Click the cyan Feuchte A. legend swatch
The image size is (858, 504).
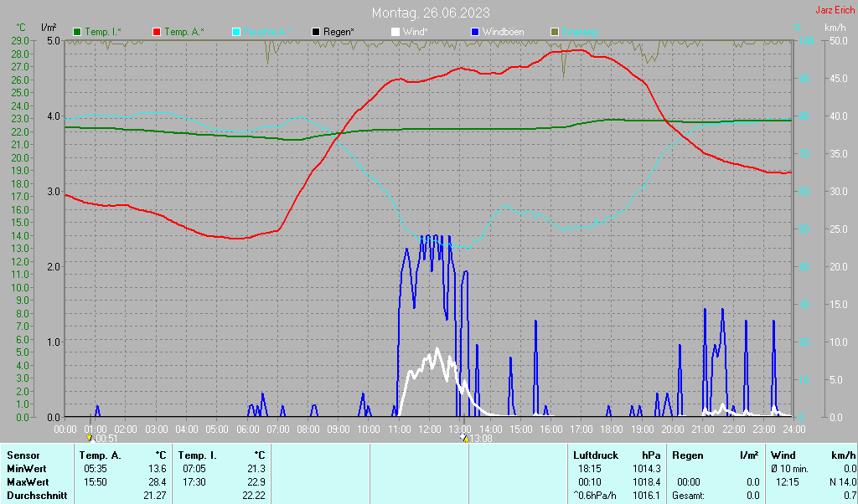(236, 33)
